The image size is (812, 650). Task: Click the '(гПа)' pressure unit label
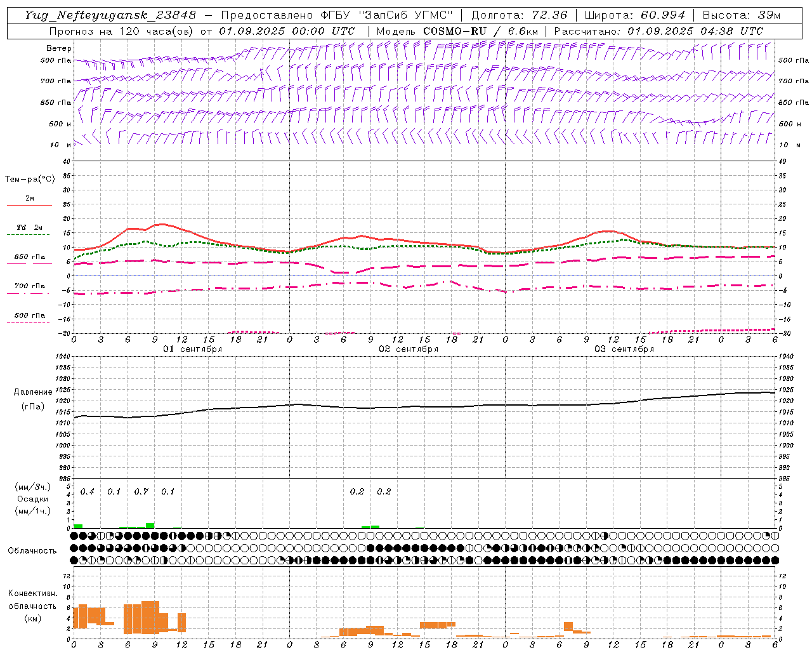(x=33, y=407)
